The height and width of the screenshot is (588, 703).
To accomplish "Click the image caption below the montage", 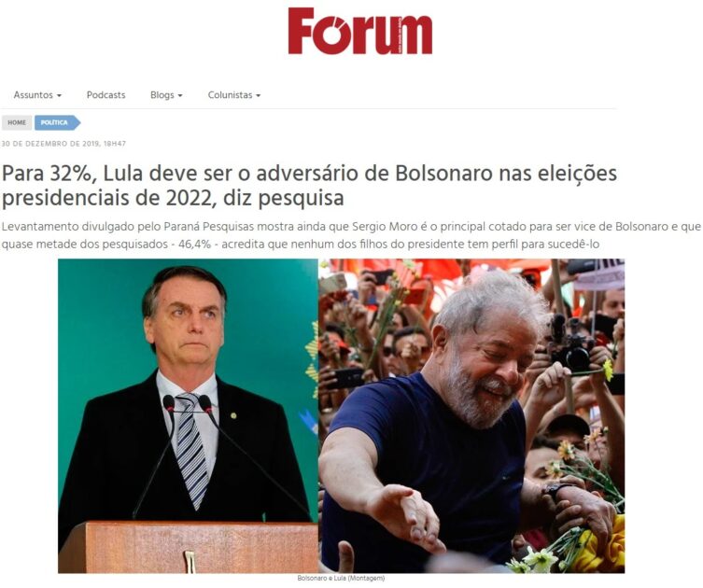I will pyautogui.click(x=341, y=578).
